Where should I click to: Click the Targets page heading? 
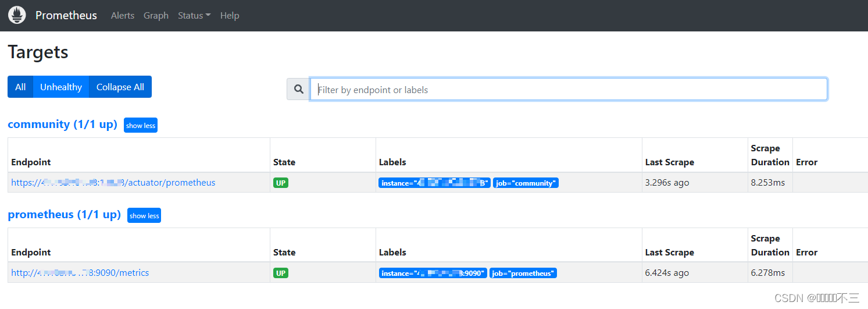(38, 52)
